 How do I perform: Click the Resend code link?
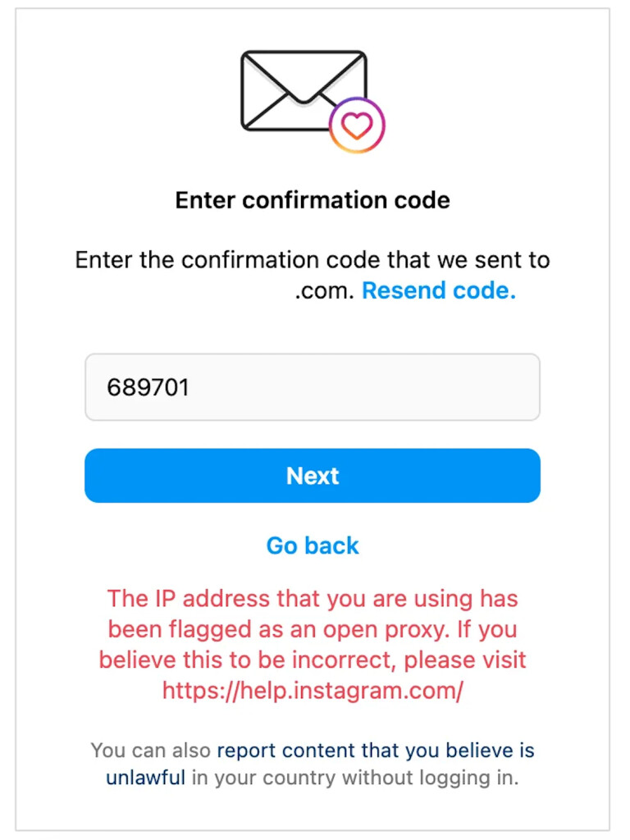tap(439, 290)
